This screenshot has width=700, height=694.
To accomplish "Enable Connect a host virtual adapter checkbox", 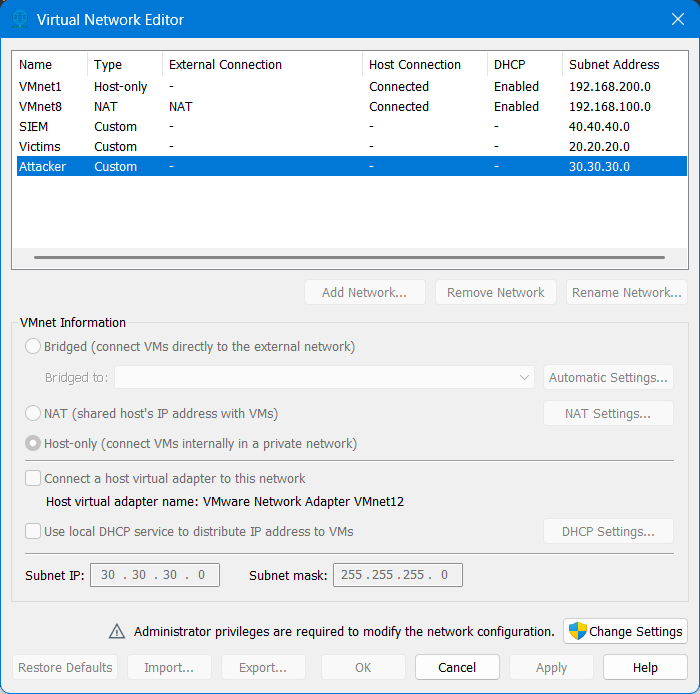I will point(34,479).
